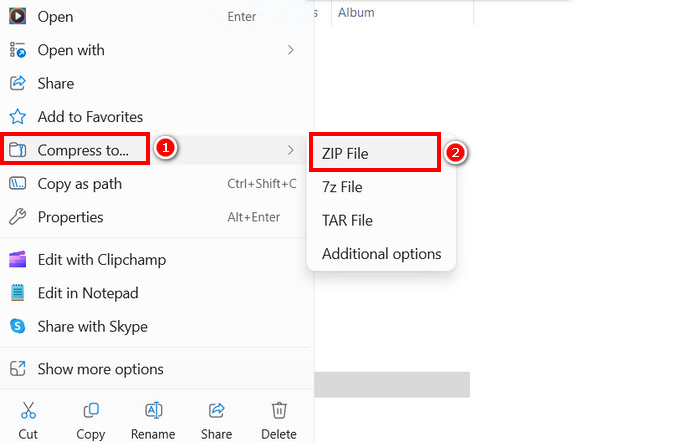Screen dimensions: 700x442
Task: Select ZIP File from submenu
Action: (x=345, y=153)
